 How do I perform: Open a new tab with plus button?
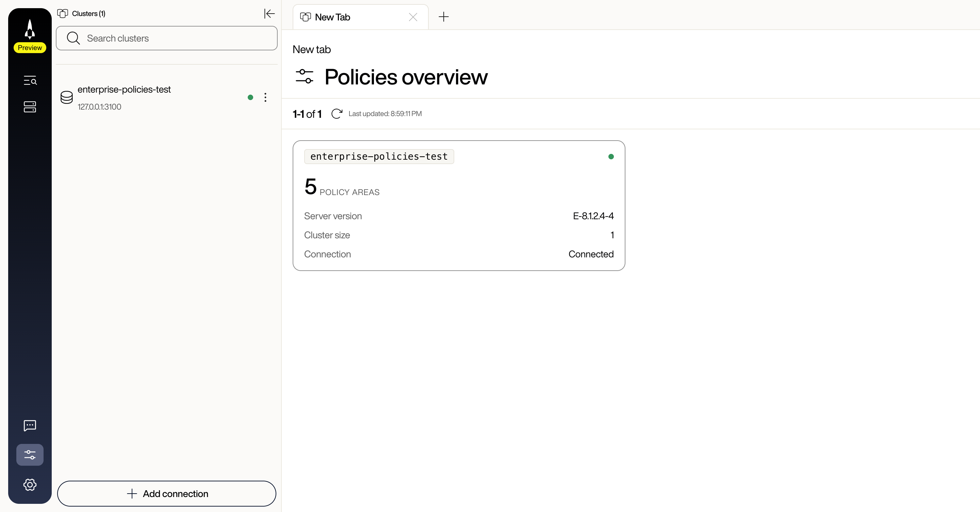pyautogui.click(x=444, y=17)
